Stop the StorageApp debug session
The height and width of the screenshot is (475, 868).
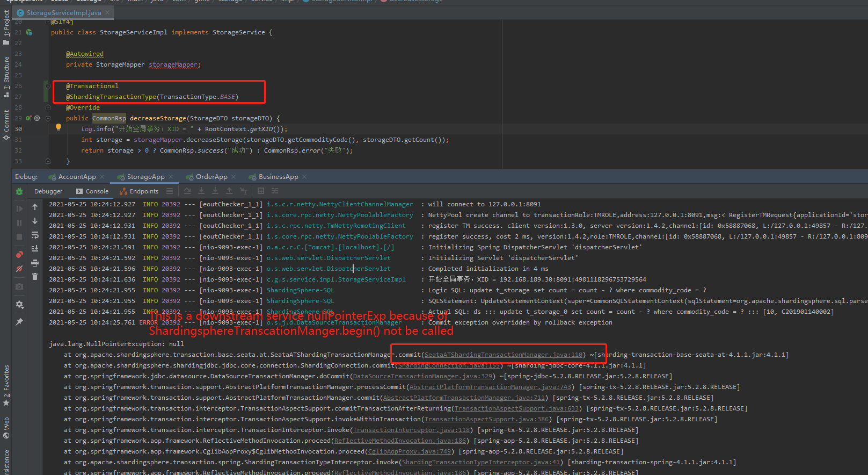click(x=19, y=237)
